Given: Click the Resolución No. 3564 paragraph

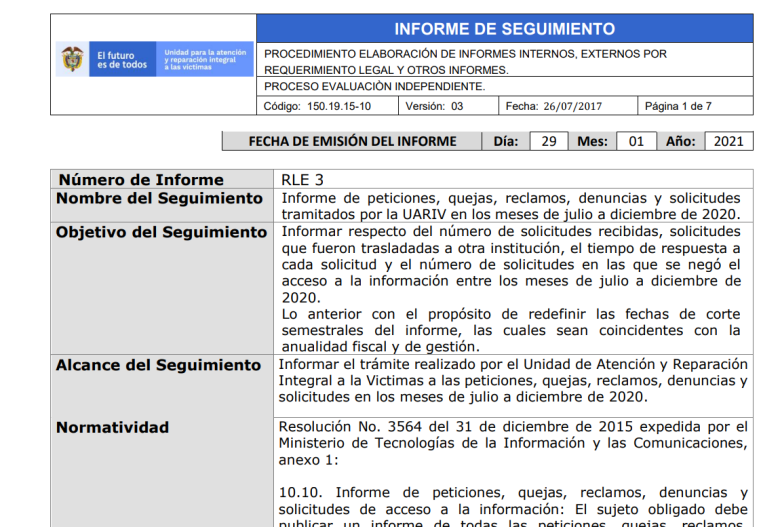Looking at the screenshot, I should 513,443.
